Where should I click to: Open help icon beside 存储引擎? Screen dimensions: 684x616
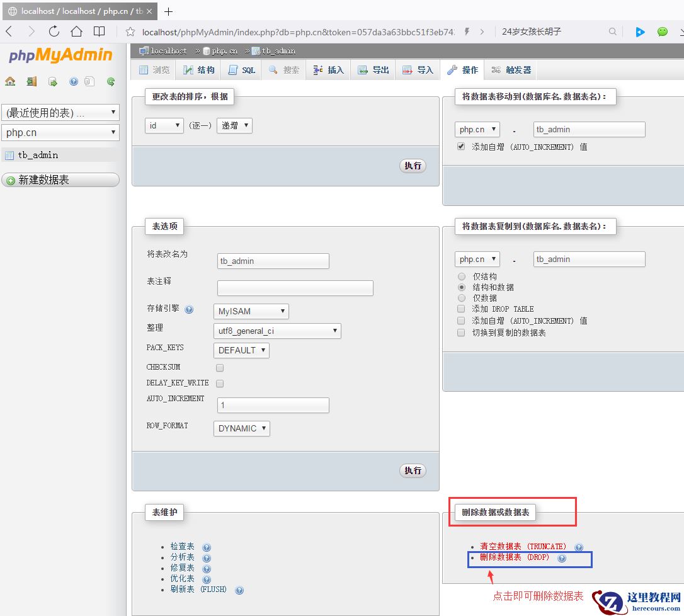[189, 310]
